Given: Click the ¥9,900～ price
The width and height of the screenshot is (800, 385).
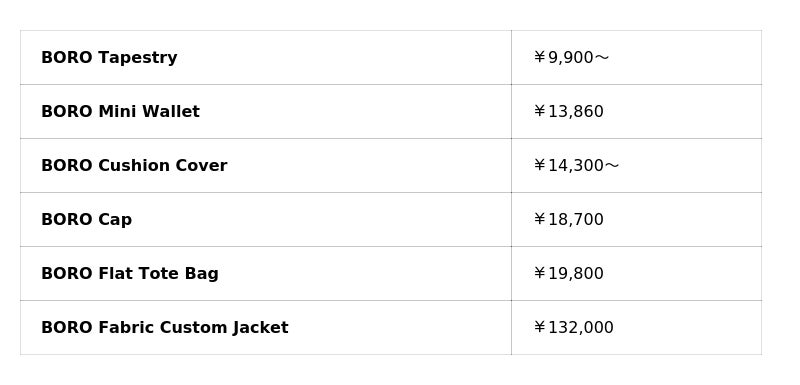Looking at the screenshot, I should 571,58.
